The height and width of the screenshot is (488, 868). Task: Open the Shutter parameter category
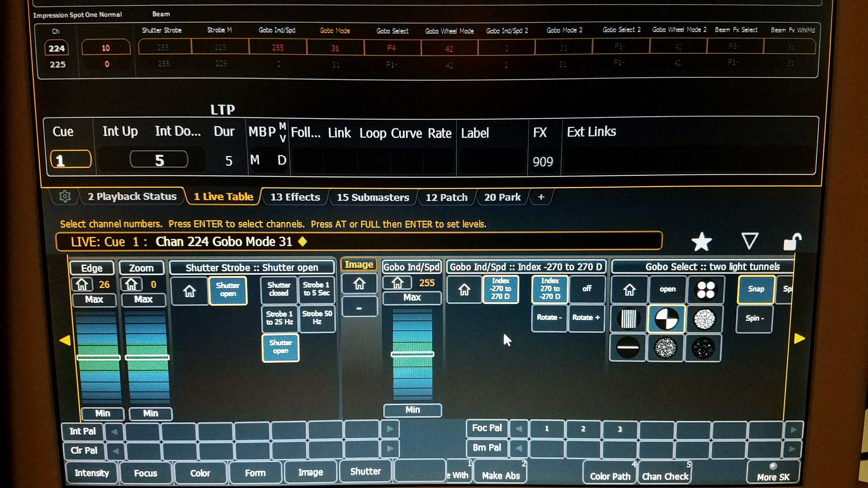point(365,471)
